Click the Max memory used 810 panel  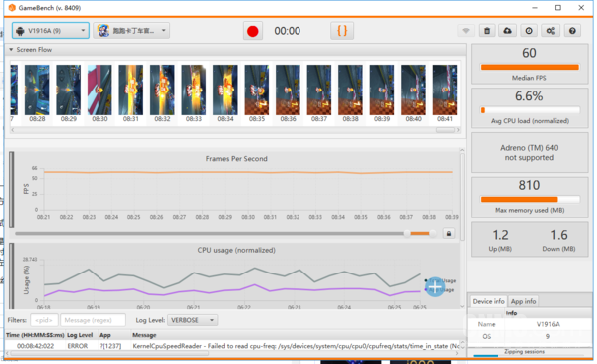pos(529,197)
